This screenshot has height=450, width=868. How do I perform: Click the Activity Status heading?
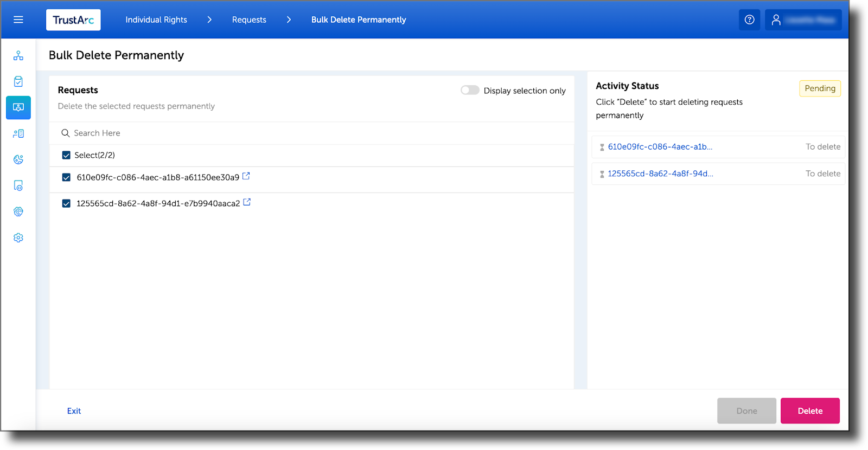(x=627, y=86)
